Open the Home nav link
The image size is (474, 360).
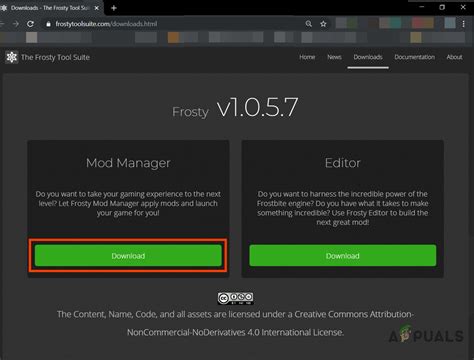pyautogui.click(x=307, y=57)
